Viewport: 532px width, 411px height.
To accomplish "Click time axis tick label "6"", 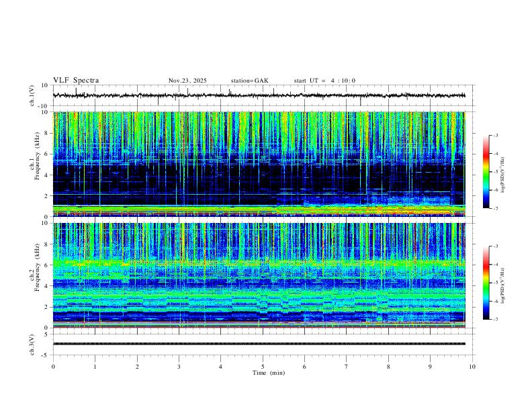I will 305,367.
